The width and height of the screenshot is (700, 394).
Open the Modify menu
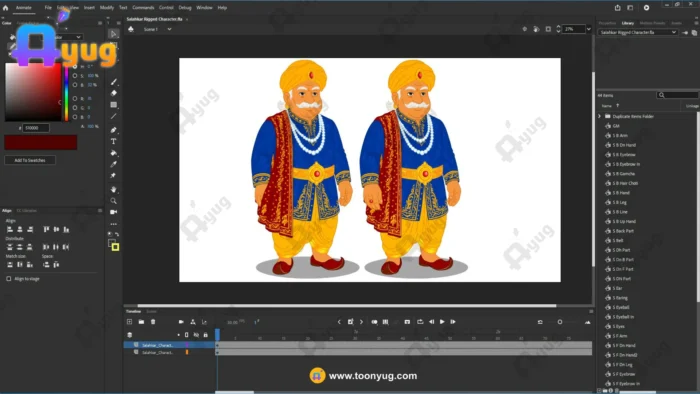click(x=107, y=8)
